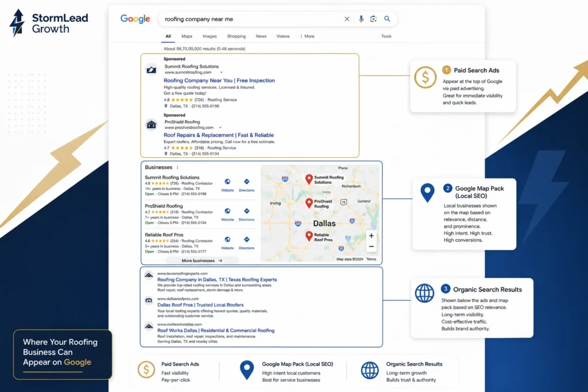
Task: Click the ProShield Roofing ad favicon
Action: [x=151, y=125]
